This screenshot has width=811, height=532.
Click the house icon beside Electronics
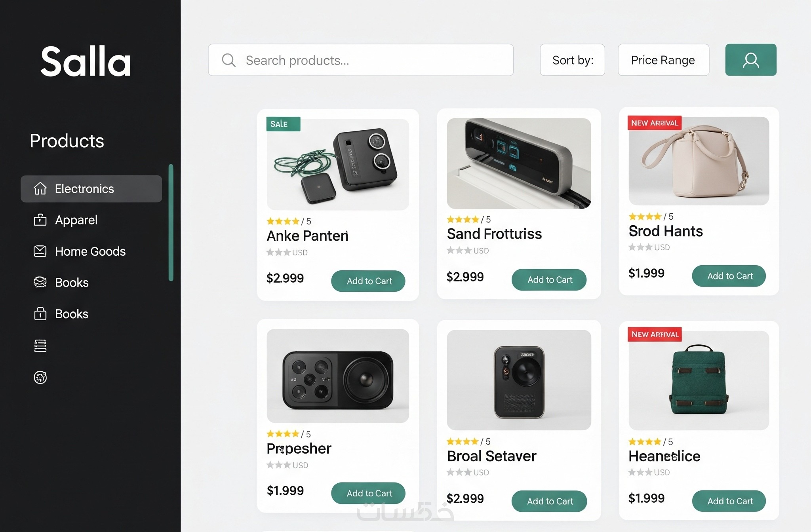40,188
